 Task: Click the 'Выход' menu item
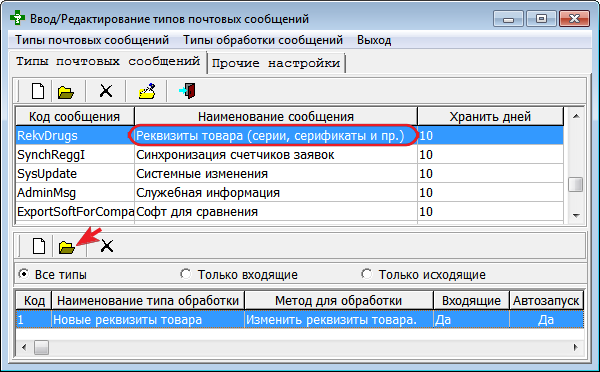point(374,40)
